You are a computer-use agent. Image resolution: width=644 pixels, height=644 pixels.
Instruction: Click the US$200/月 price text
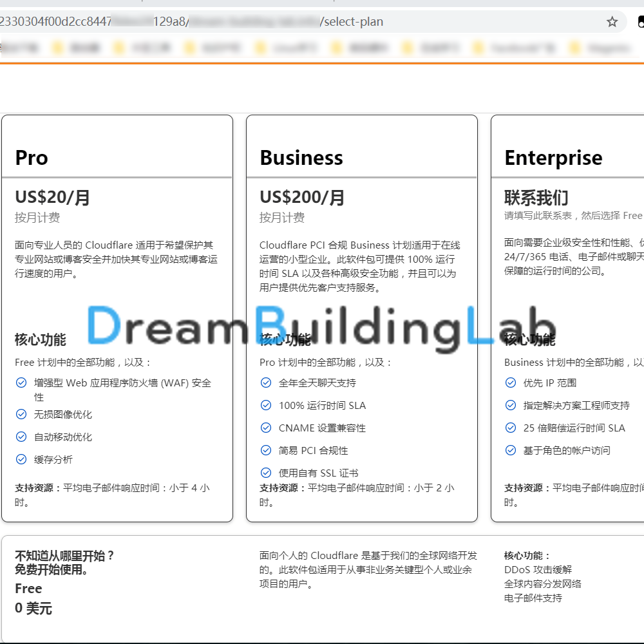(x=302, y=197)
